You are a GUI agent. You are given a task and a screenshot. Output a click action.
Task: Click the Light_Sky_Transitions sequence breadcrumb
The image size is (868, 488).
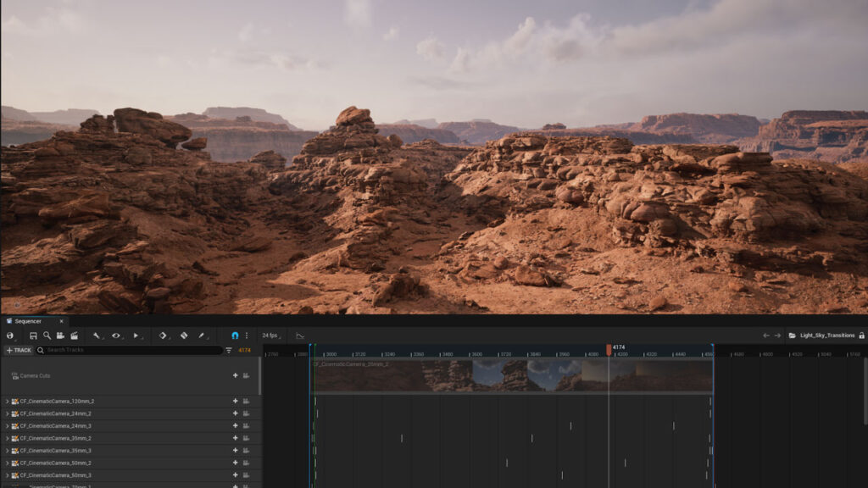click(827, 335)
